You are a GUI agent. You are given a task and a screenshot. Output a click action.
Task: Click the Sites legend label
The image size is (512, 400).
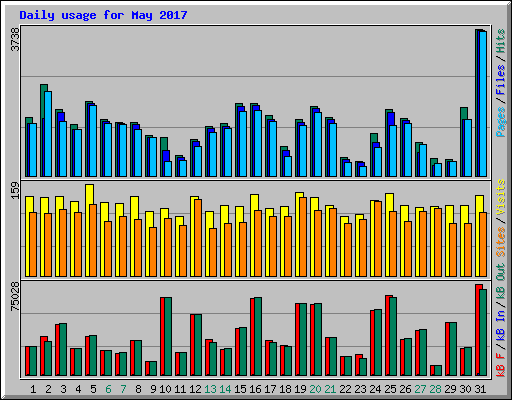click(501, 242)
